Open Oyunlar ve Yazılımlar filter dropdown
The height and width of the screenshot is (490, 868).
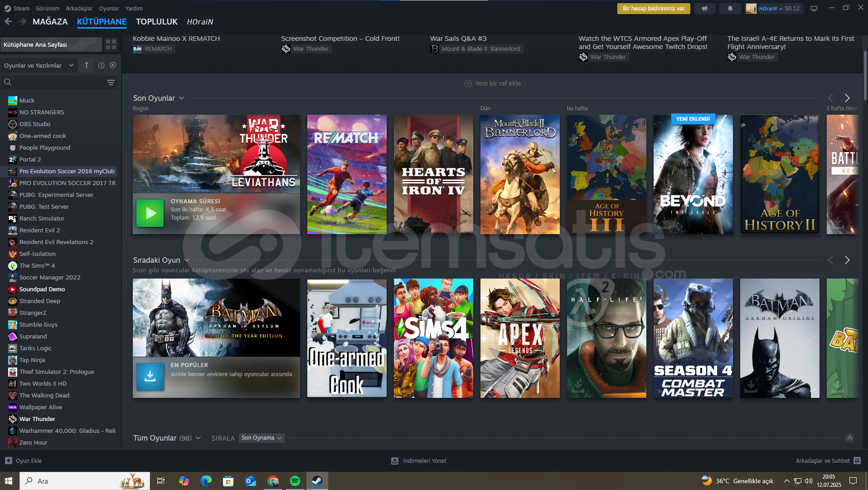coord(39,65)
